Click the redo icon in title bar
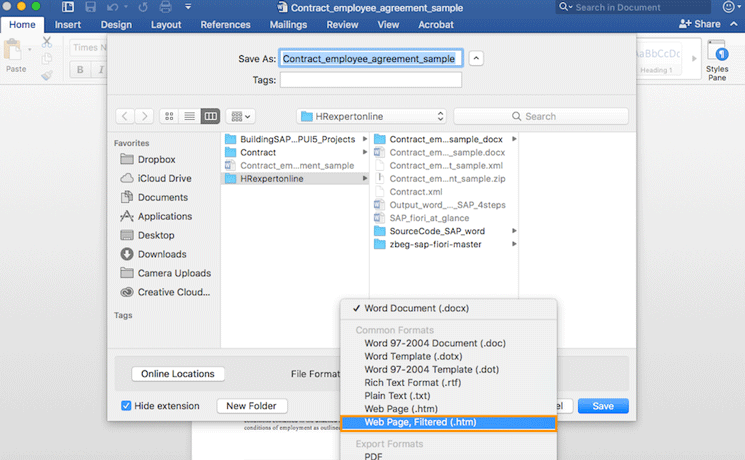Image resolution: width=745 pixels, height=460 pixels. pyautogui.click(x=143, y=7)
